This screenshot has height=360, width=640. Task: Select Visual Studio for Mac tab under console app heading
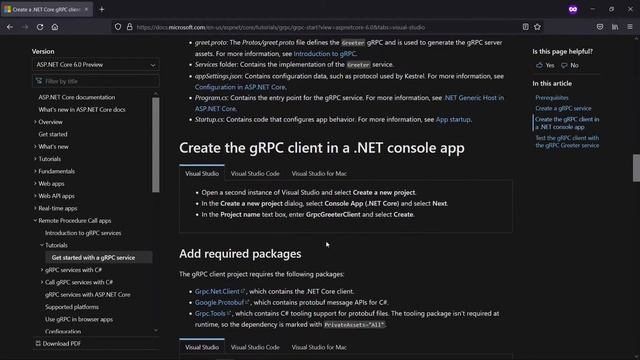pyautogui.click(x=319, y=173)
